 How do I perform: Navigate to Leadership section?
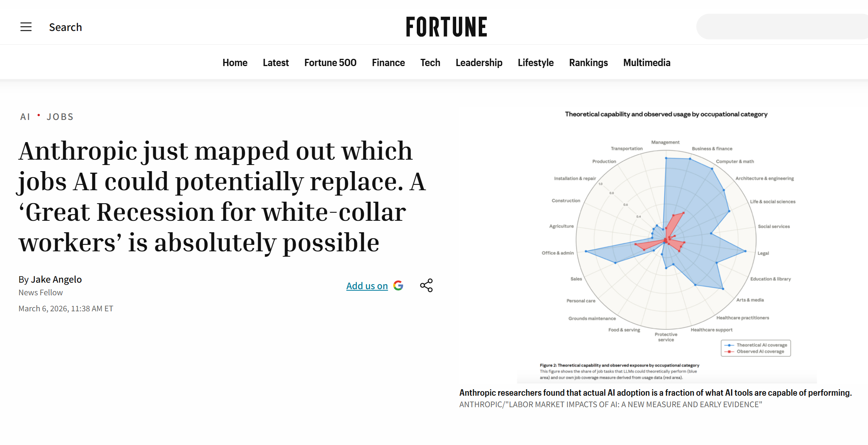[479, 63]
